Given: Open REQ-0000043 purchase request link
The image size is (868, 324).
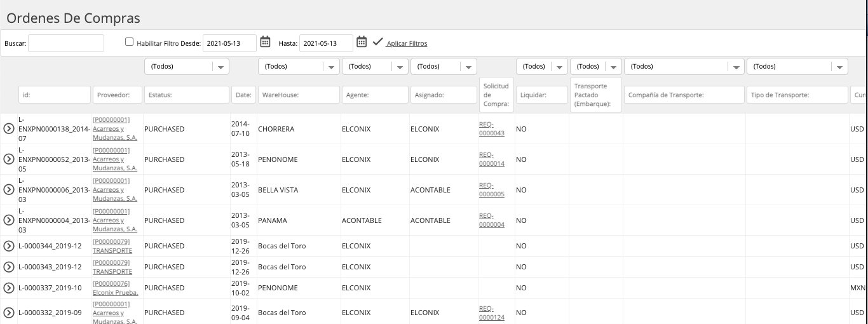Looking at the screenshot, I should click(492, 128).
